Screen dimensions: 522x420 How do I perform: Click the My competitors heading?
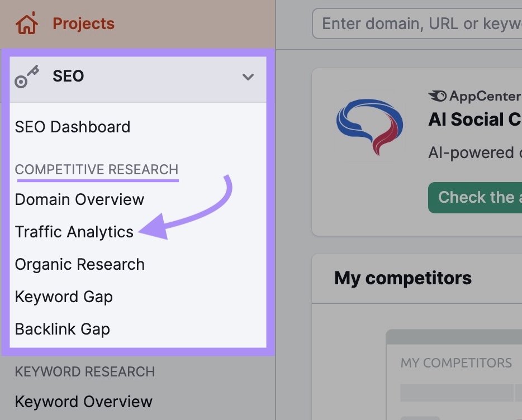pyautogui.click(x=402, y=278)
